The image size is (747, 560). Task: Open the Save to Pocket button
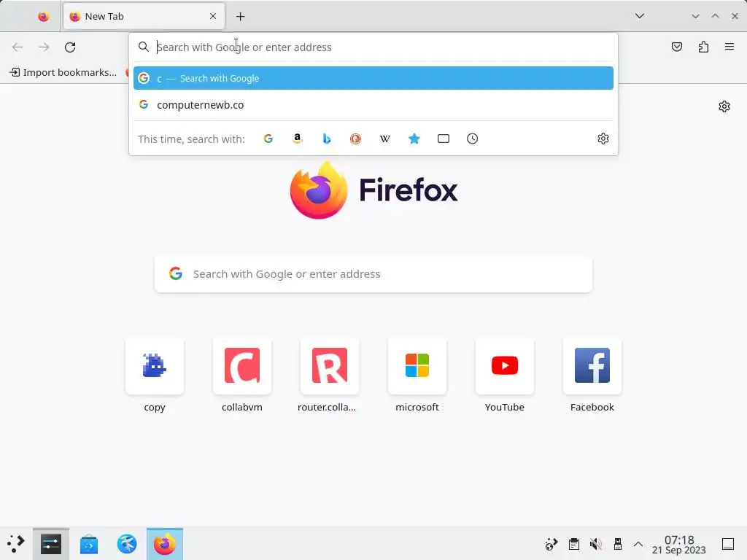click(x=677, y=47)
